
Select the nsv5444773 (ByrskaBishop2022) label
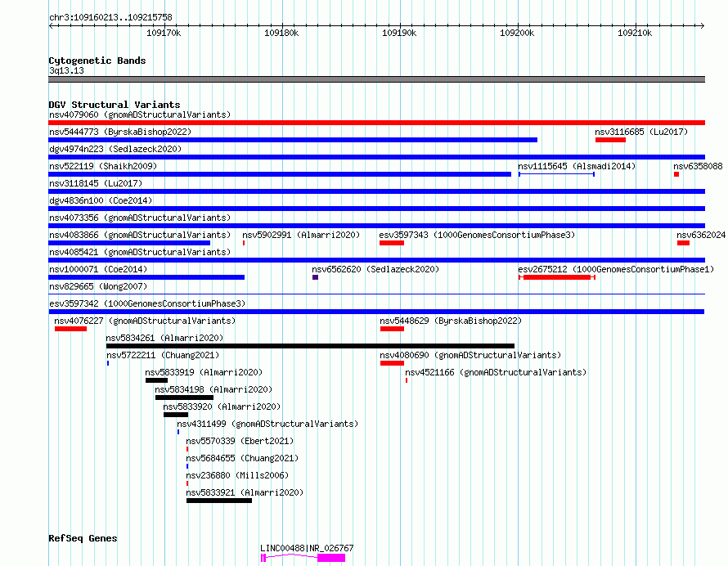tap(120, 132)
